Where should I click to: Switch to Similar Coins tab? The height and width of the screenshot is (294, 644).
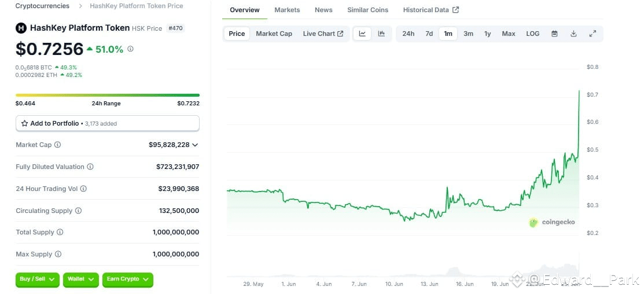[367, 10]
